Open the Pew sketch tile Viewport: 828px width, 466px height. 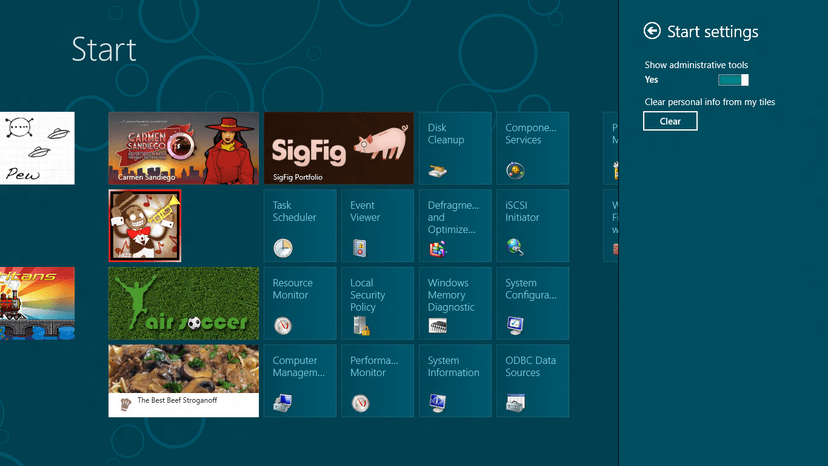pyautogui.click(x=37, y=148)
